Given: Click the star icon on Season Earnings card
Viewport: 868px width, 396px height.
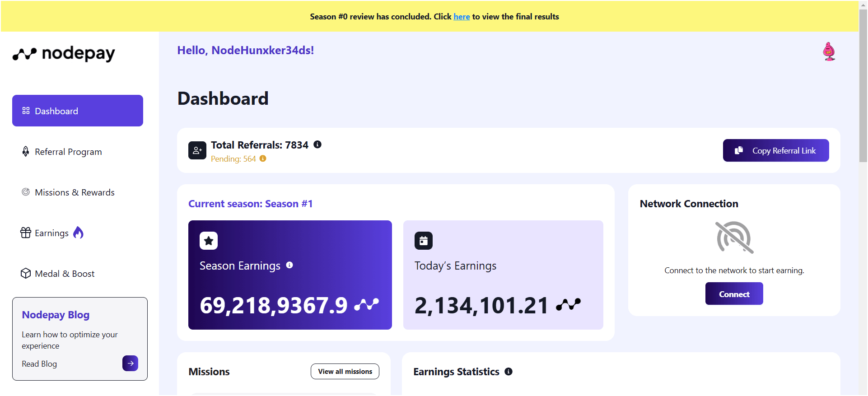Looking at the screenshot, I should [x=209, y=241].
